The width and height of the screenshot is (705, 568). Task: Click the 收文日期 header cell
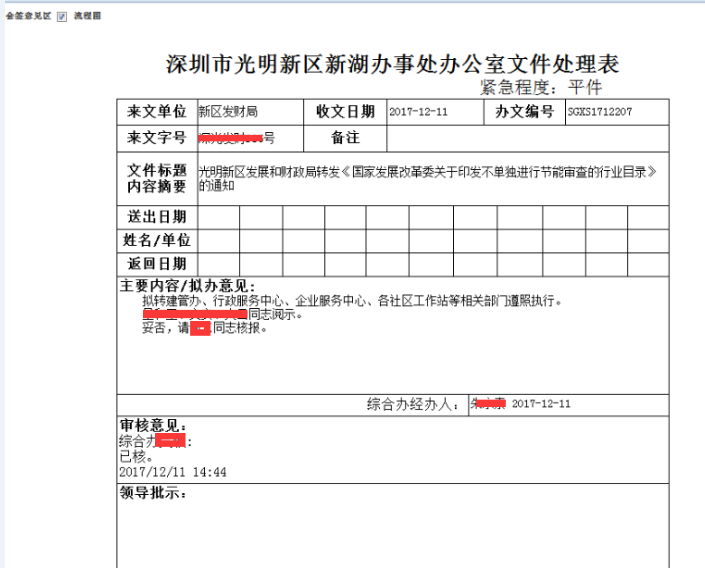[345, 112]
